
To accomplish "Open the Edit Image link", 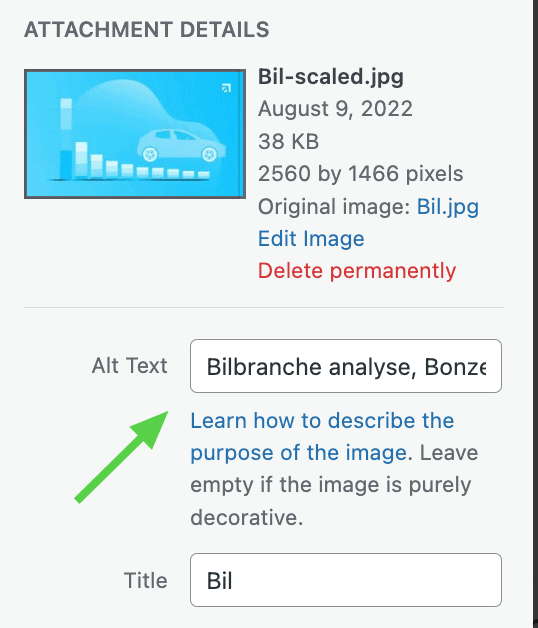I will click(x=311, y=239).
